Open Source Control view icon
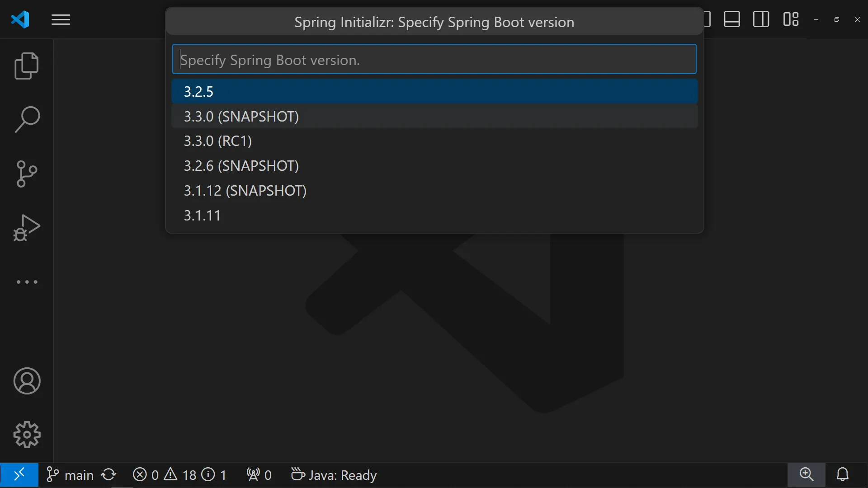The image size is (868, 488). click(27, 174)
